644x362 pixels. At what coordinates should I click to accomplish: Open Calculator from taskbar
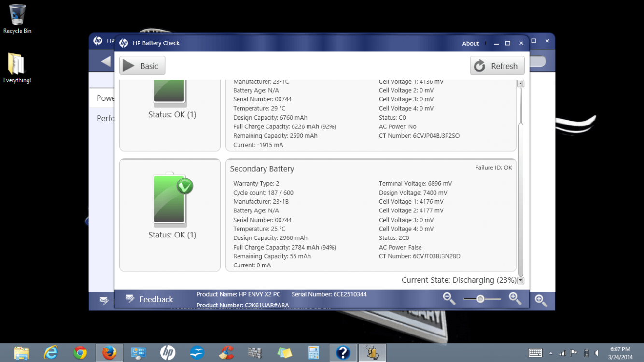(x=314, y=353)
